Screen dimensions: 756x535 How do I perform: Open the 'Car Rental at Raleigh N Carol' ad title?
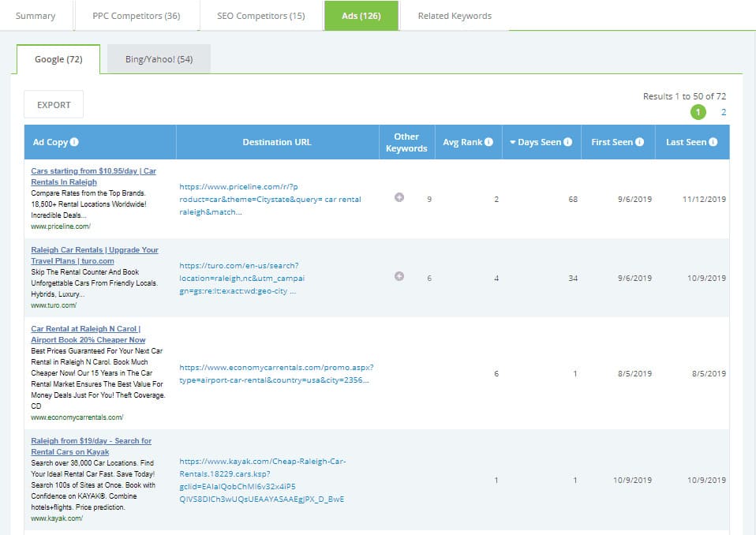88,334
